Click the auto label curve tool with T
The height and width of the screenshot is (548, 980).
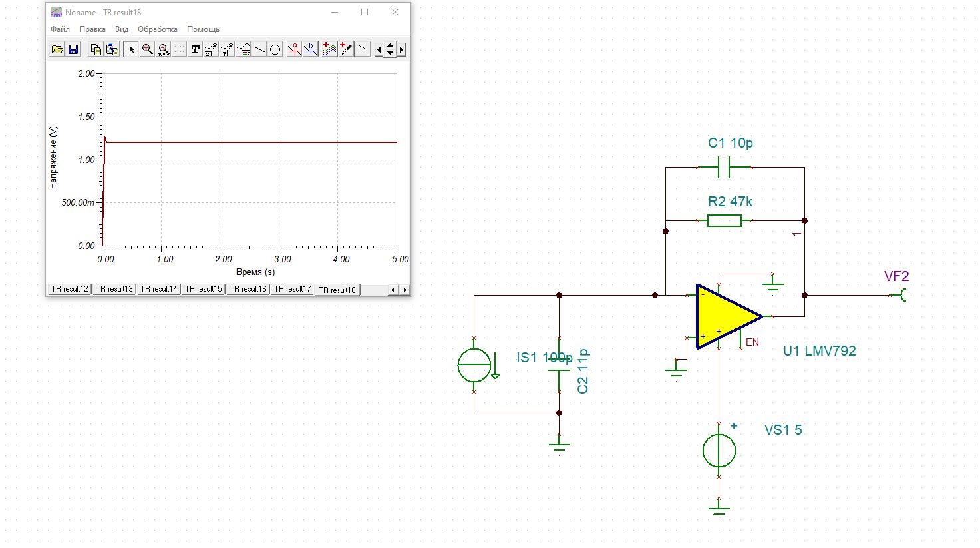pyautogui.click(x=211, y=49)
